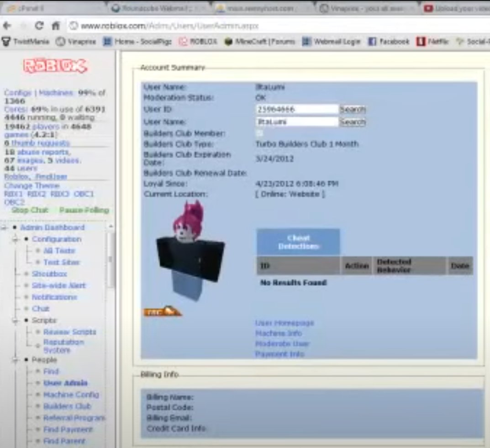Open Machine Config in the tree
Image resolution: width=490 pixels, height=448 pixels.
tap(71, 395)
